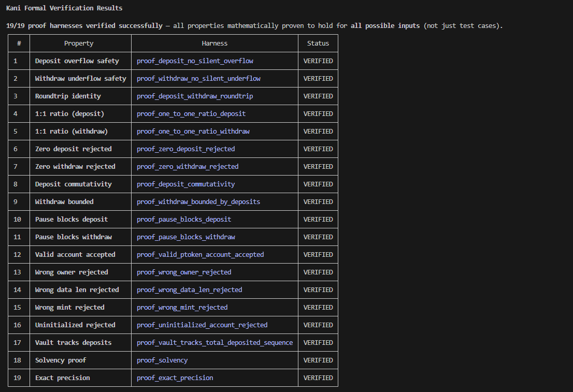Viewport: 573px width, 392px height.
Task: Click row number 6 in the table
Action: click(16, 149)
